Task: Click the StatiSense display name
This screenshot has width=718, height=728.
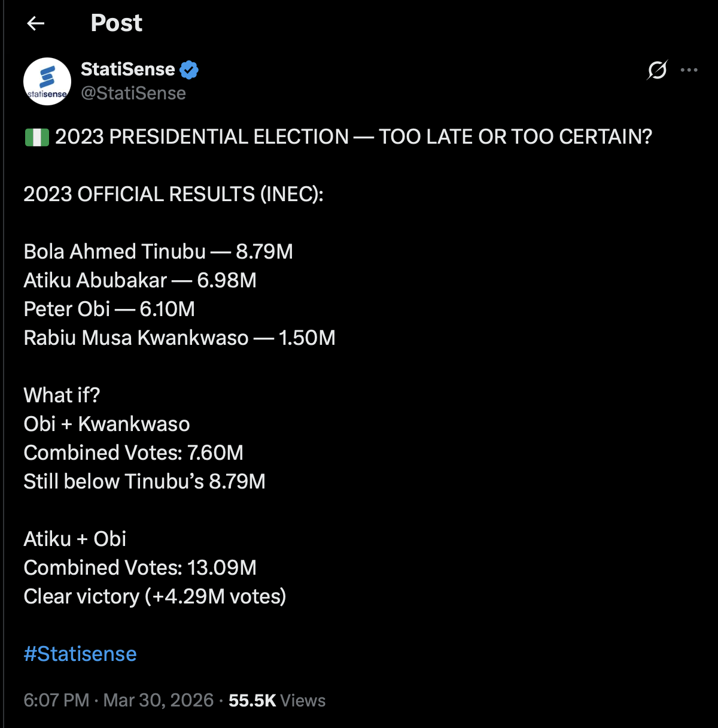Action: (x=127, y=69)
